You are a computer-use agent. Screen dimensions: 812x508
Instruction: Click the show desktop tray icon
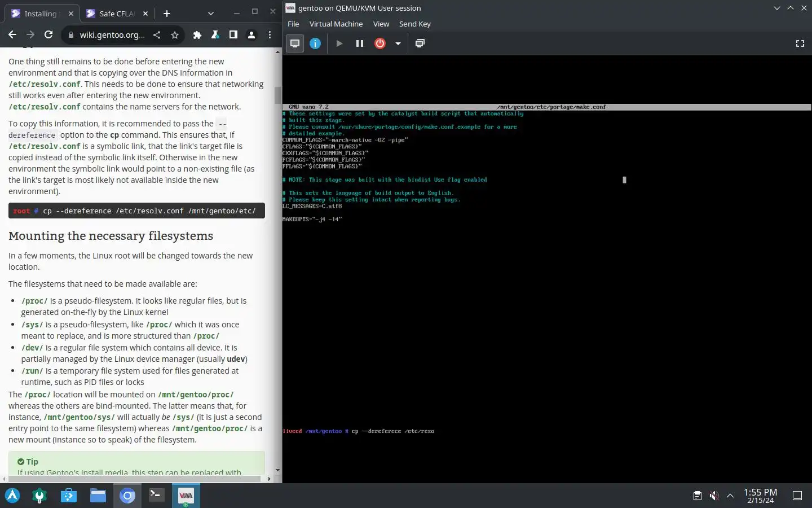797,496
